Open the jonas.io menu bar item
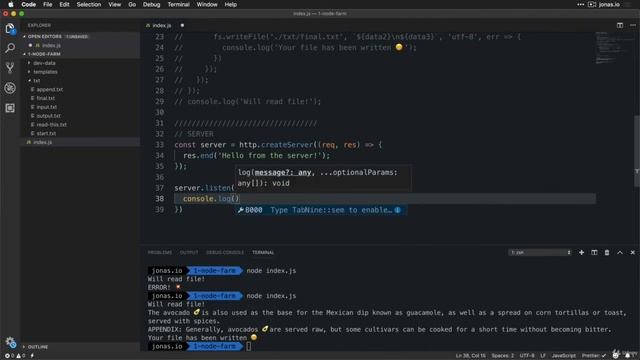The height and width of the screenshot is (360, 640). click(x=609, y=4)
